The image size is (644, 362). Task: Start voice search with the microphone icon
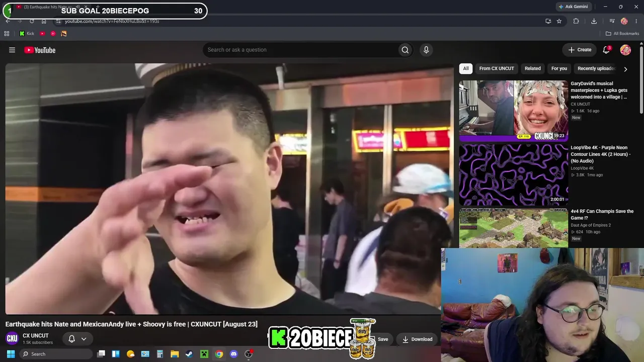pos(426,50)
